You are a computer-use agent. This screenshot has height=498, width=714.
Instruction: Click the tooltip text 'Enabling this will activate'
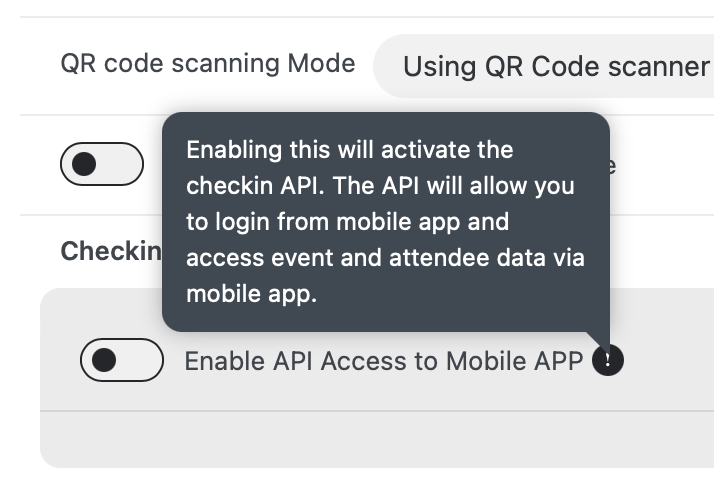pos(350,150)
